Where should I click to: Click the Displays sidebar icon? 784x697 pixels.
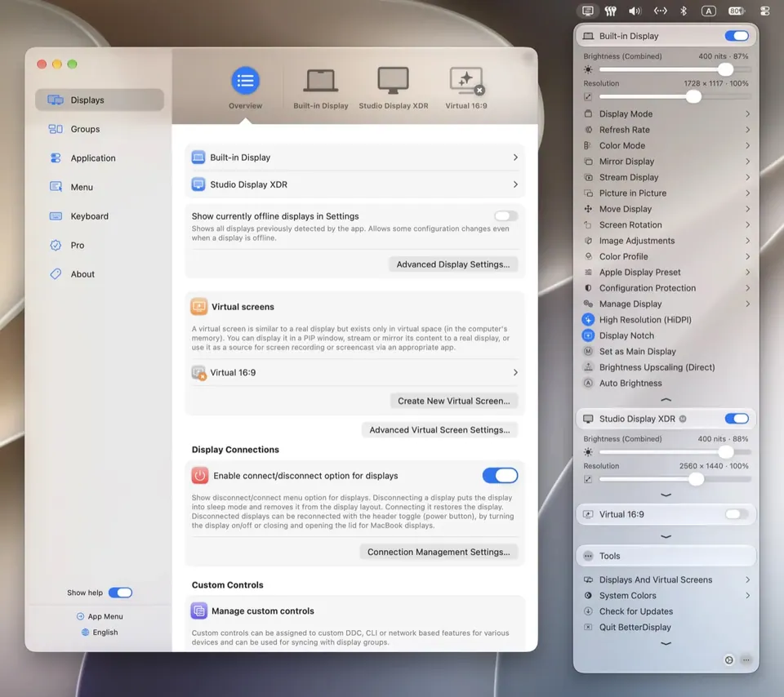[x=56, y=100]
